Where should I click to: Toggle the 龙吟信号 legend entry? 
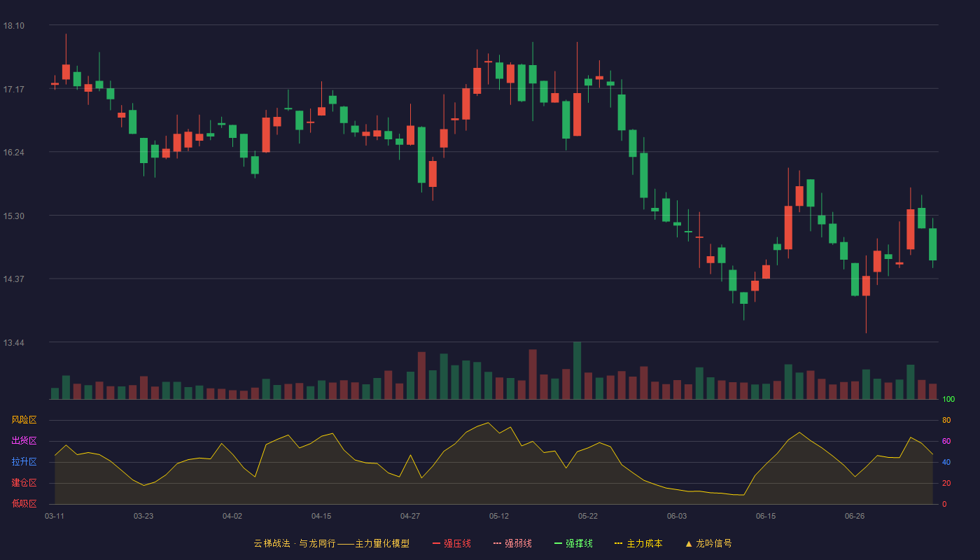pyautogui.click(x=708, y=543)
